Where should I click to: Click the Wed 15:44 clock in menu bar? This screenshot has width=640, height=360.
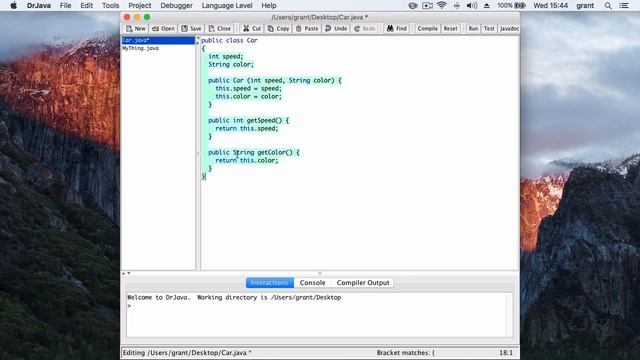[551, 5]
